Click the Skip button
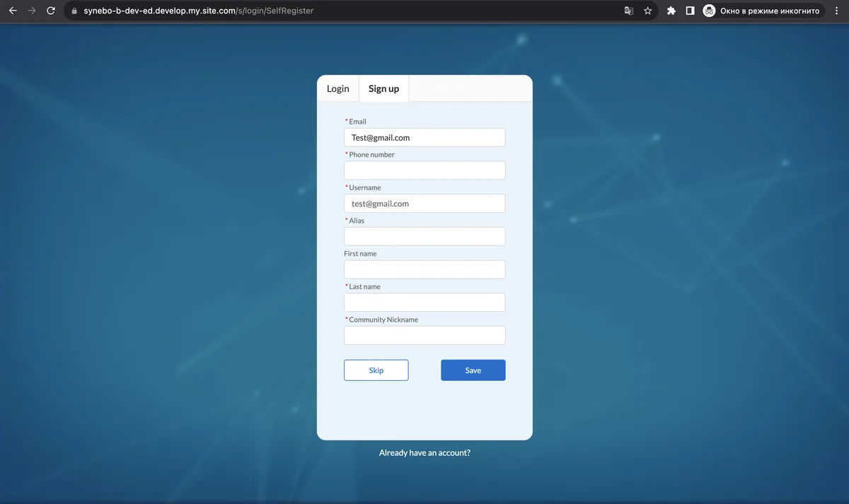This screenshot has height=504, width=849. (376, 370)
